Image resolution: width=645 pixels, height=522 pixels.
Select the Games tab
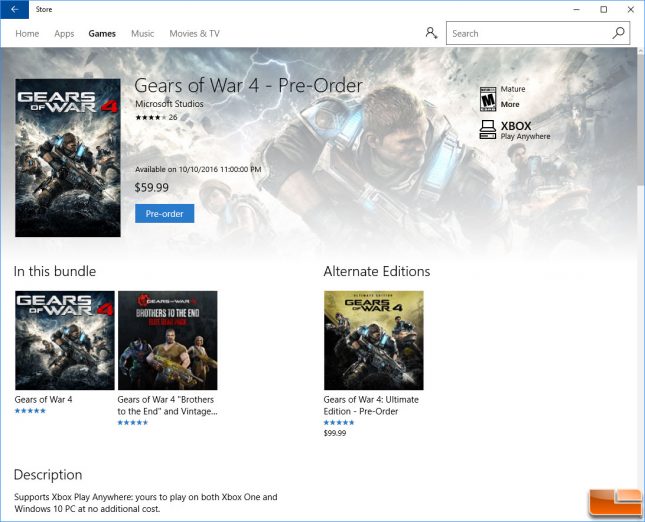(x=102, y=34)
